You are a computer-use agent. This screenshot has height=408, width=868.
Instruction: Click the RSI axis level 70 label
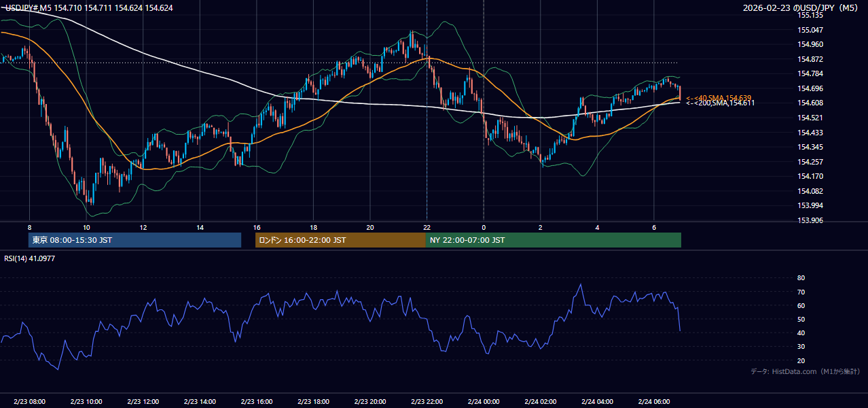tap(801, 292)
